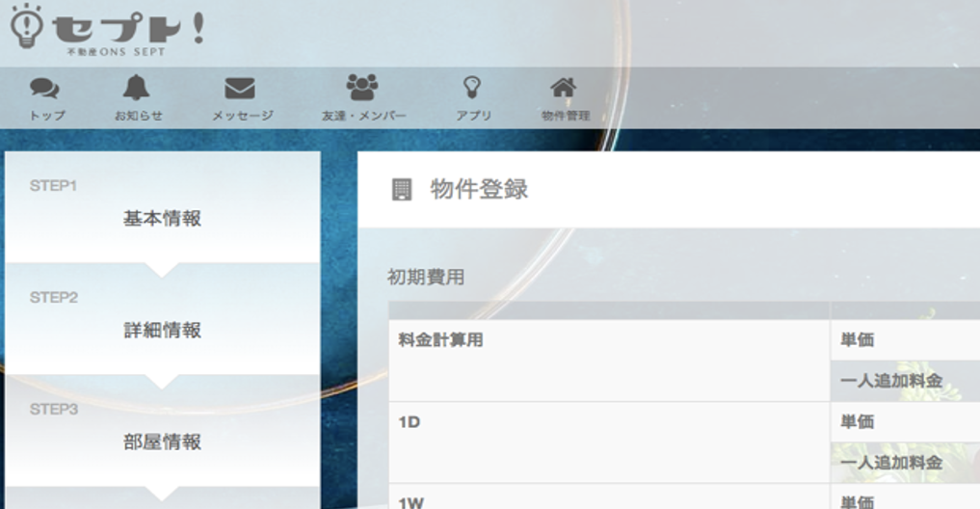
Task: Open the お知らせ bell notifications icon
Action: pyautogui.click(x=136, y=88)
